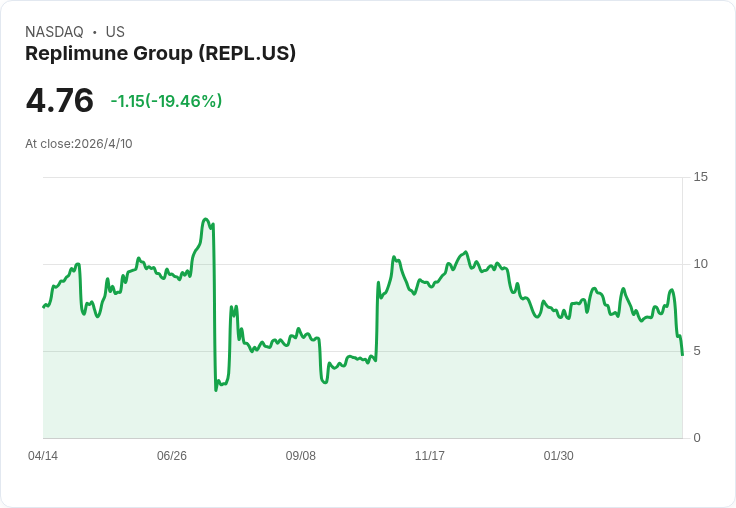
Task: Click the highest peak of the price line
Action: pos(206,219)
